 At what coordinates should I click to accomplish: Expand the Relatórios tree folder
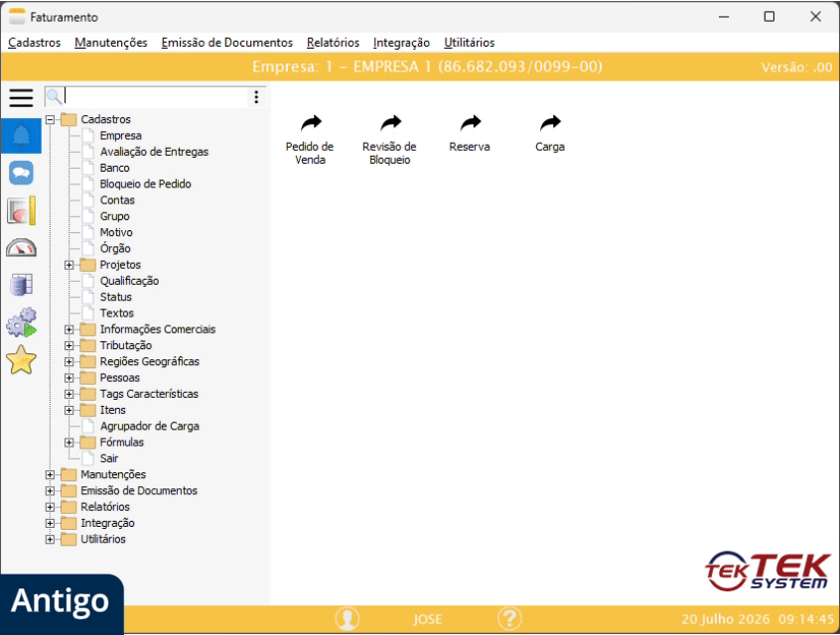pyautogui.click(x=50, y=507)
